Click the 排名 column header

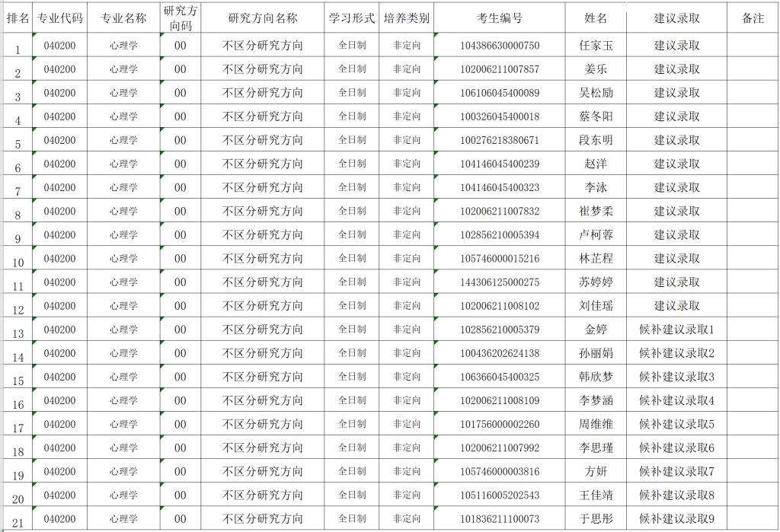(18, 18)
